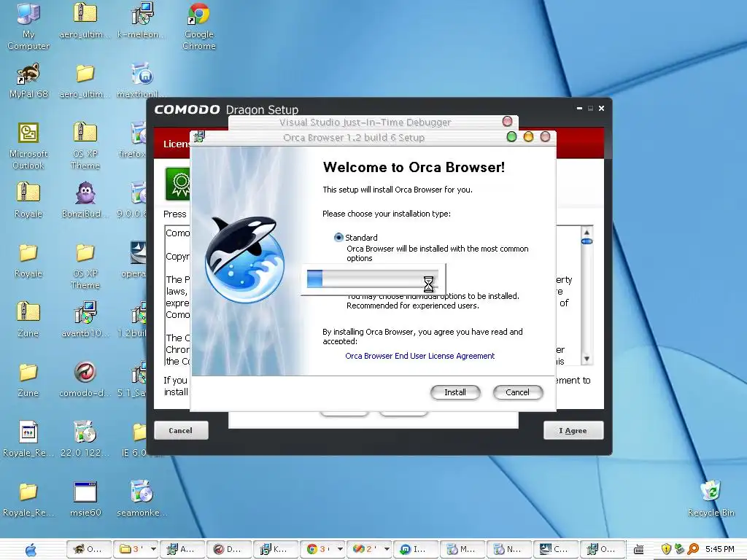The height and width of the screenshot is (560, 747).
Task: Select the Royale folder icon
Action: (28, 260)
